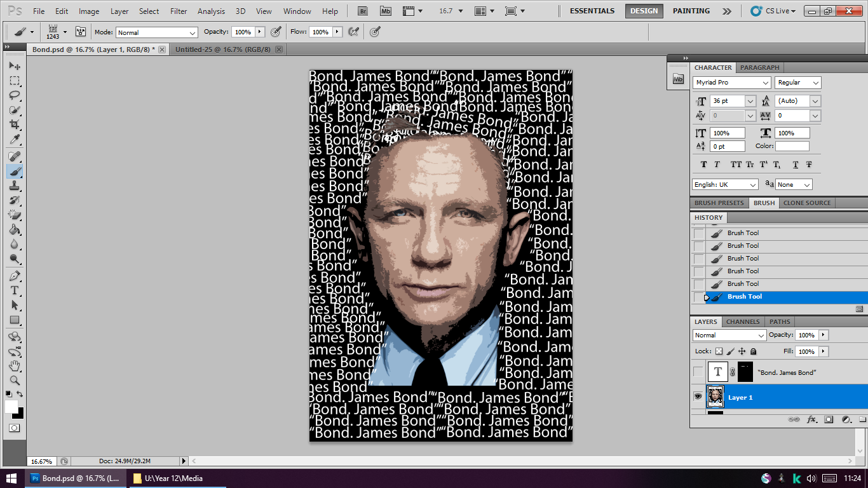The height and width of the screenshot is (488, 868).
Task: Select the Lasso tool
Action: (15, 95)
